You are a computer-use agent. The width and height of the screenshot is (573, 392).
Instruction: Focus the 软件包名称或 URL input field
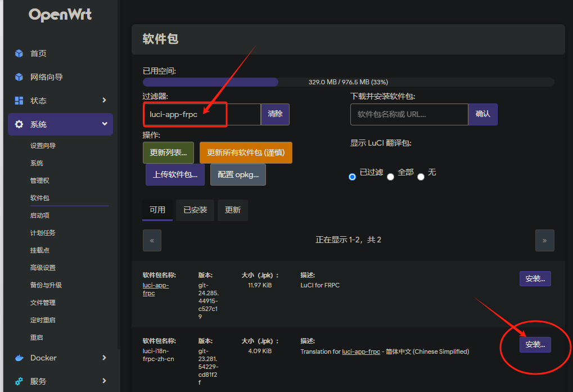coord(409,114)
